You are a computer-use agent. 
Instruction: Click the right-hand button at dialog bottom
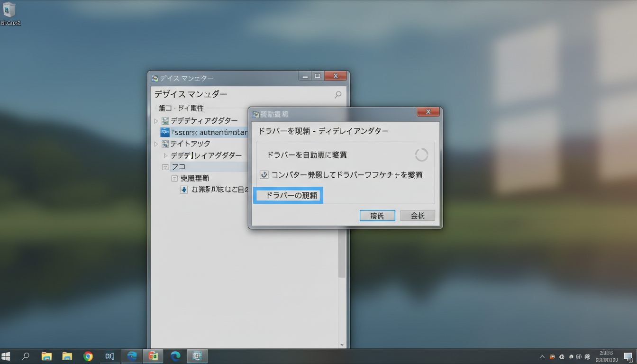[x=418, y=216]
